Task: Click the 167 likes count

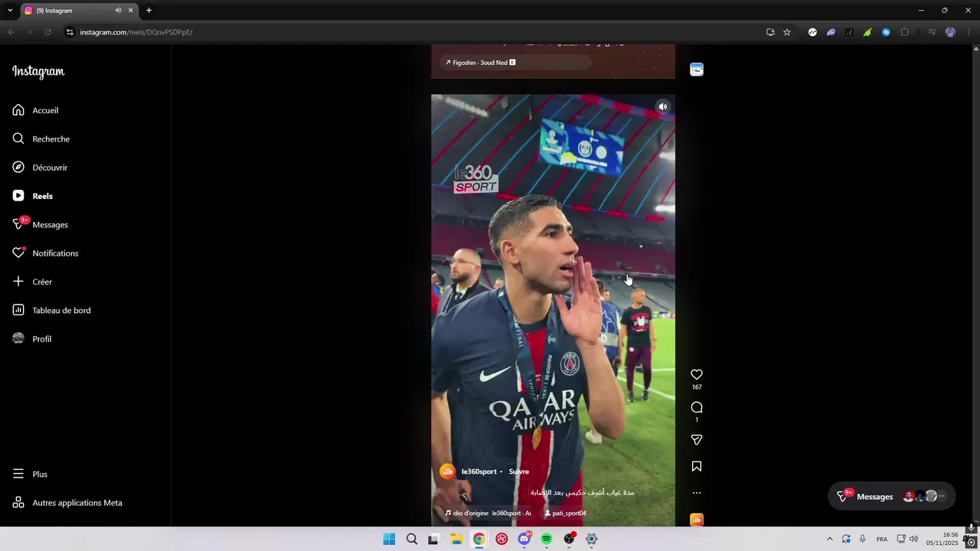Action: 697,387
